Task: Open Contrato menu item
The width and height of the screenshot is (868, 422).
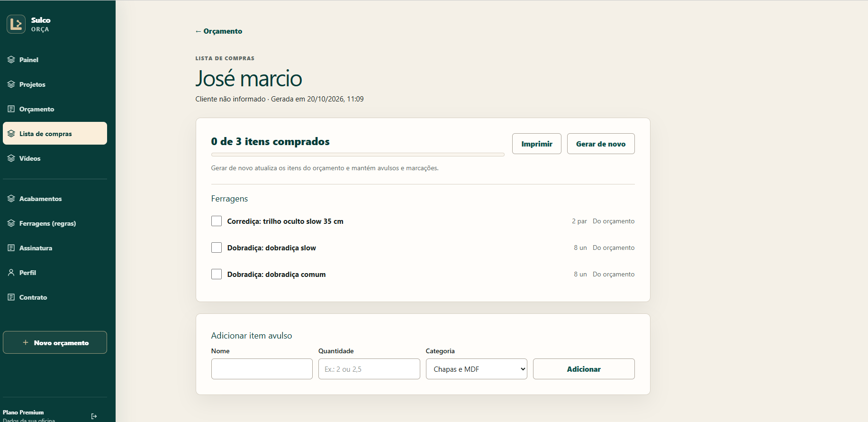Action: (55, 297)
